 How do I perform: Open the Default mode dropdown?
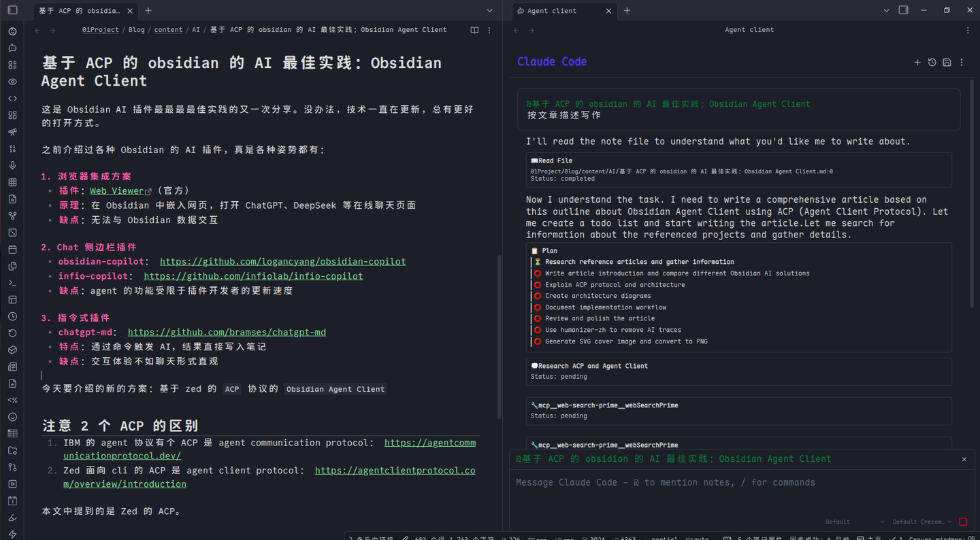855,522
